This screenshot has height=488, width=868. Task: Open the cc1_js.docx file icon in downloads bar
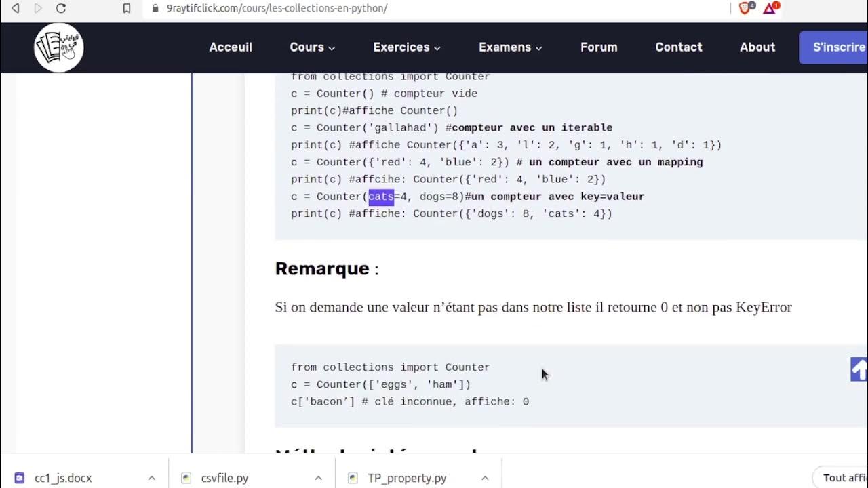coord(20,478)
